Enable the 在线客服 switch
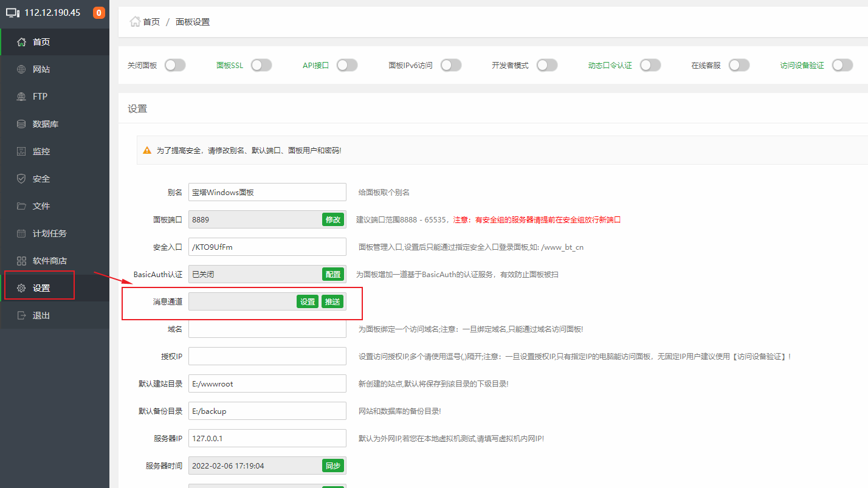The height and width of the screenshot is (488, 868). click(739, 65)
